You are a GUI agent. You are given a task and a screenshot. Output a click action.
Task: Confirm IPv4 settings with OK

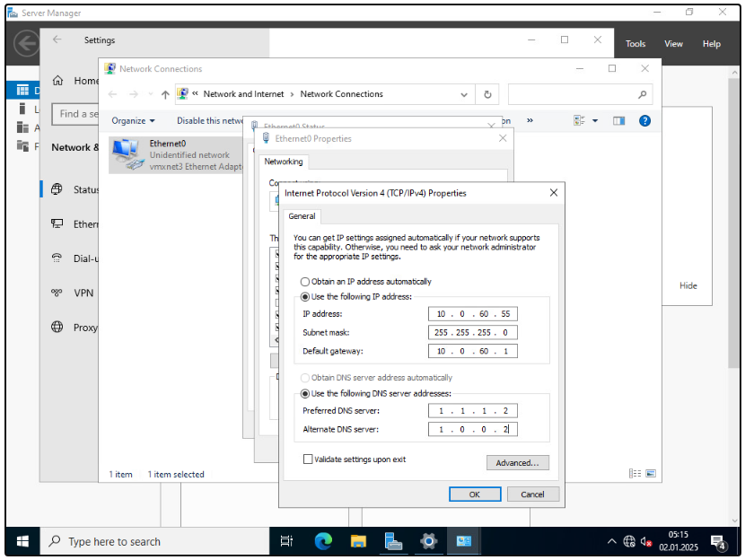point(475,494)
